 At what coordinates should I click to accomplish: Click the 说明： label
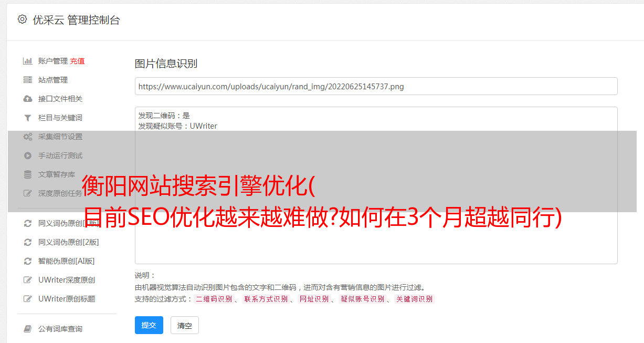click(145, 275)
